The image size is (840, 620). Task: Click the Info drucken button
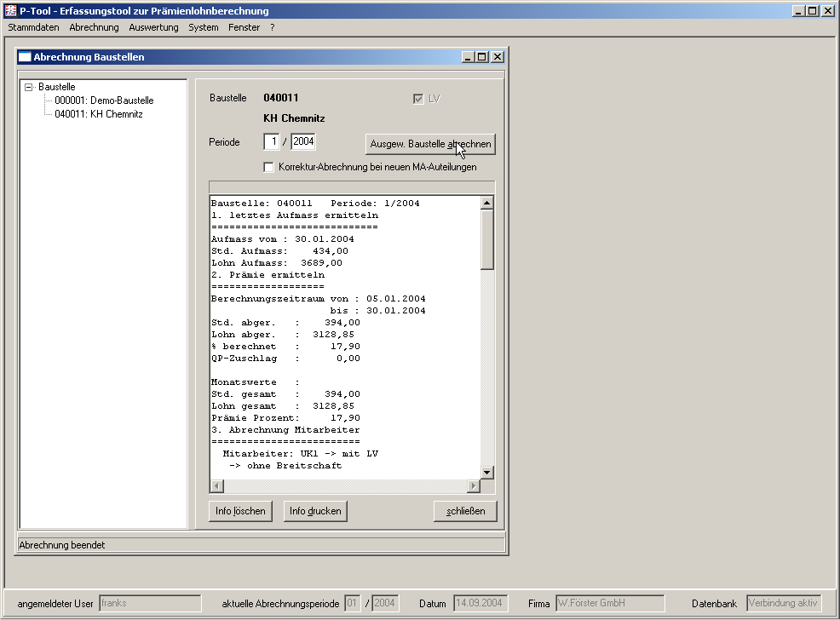315,511
